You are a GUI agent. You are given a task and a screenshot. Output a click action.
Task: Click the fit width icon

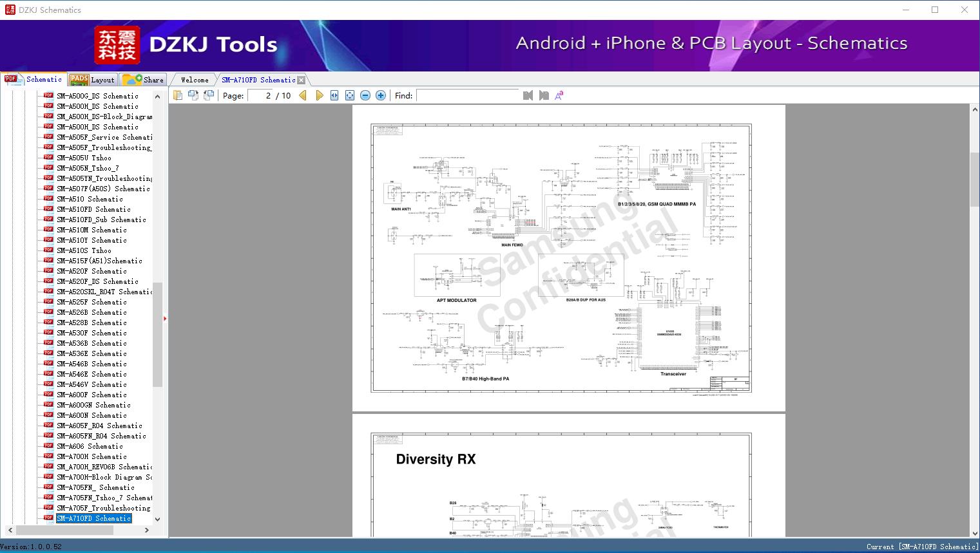(334, 95)
